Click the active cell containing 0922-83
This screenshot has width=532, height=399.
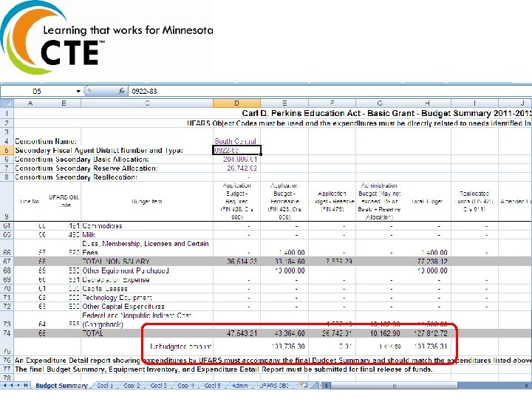237,150
